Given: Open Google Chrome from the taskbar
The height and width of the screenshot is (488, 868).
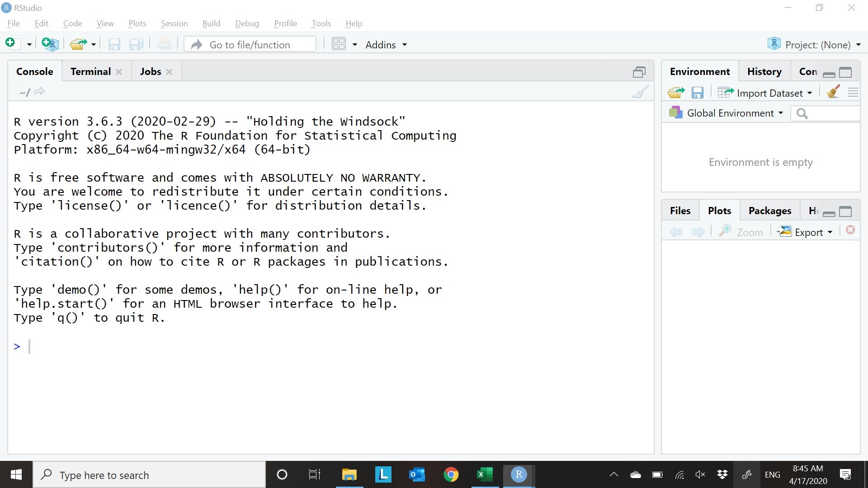Looking at the screenshot, I should (451, 474).
